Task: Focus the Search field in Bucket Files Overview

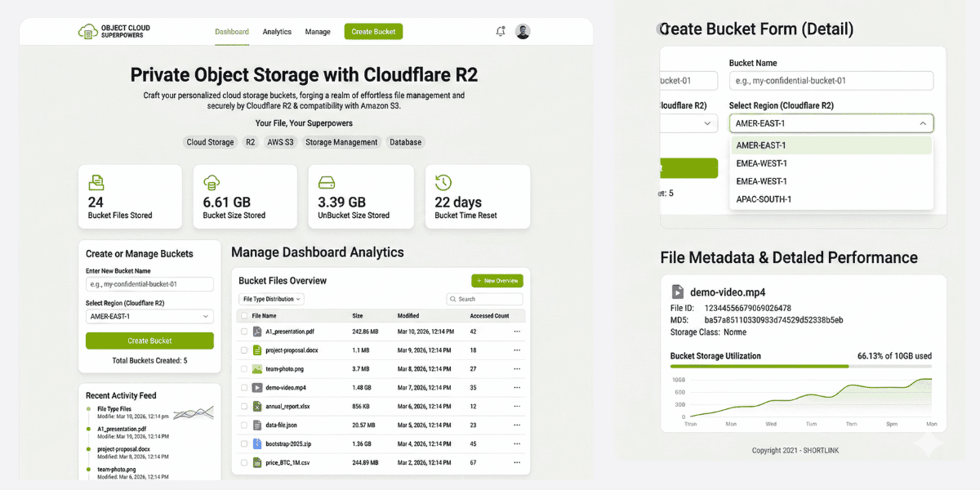Action: point(484,299)
